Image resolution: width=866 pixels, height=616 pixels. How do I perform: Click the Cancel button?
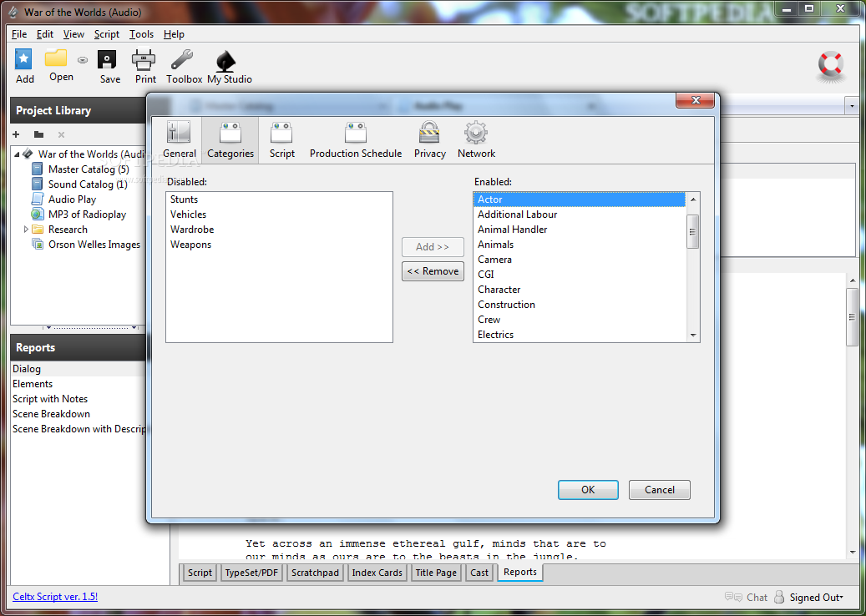(x=660, y=490)
